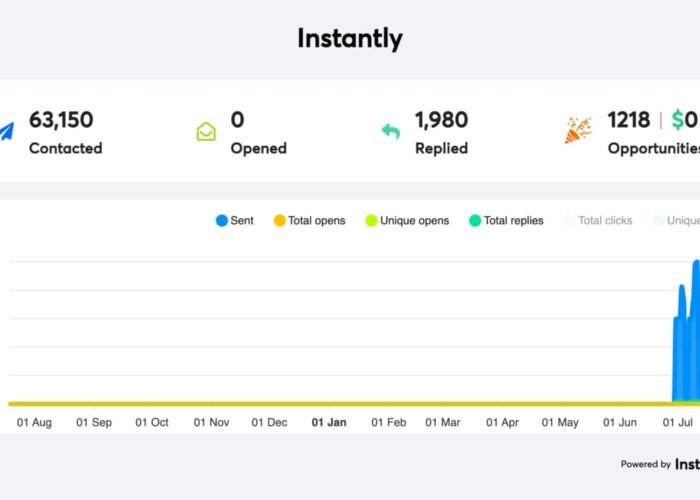Image resolution: width=700 pixels, height=500 pixels.
Task: Click the reply arrow Replied icon
Action: (390, 131)
